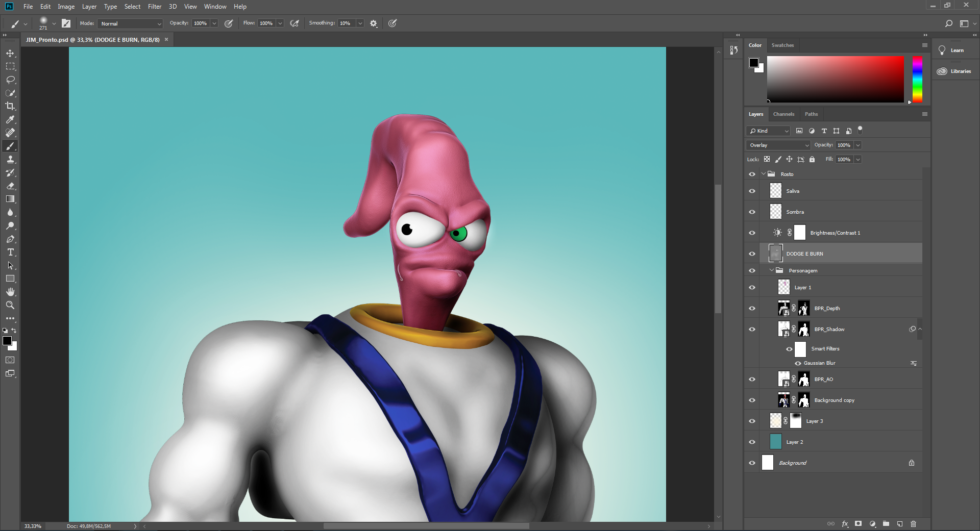
Task: Create a new group folder icon
Action: [886, 524]
